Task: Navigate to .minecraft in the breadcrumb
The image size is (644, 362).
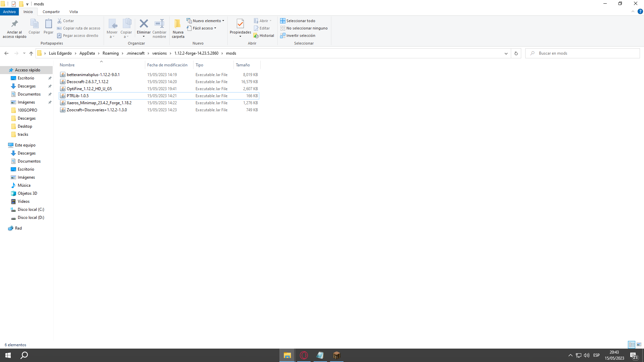Action: (136, 53)
